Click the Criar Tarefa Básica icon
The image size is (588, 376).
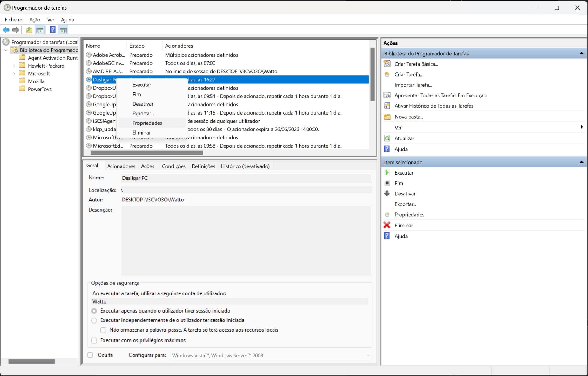click(x=387, y=64)
